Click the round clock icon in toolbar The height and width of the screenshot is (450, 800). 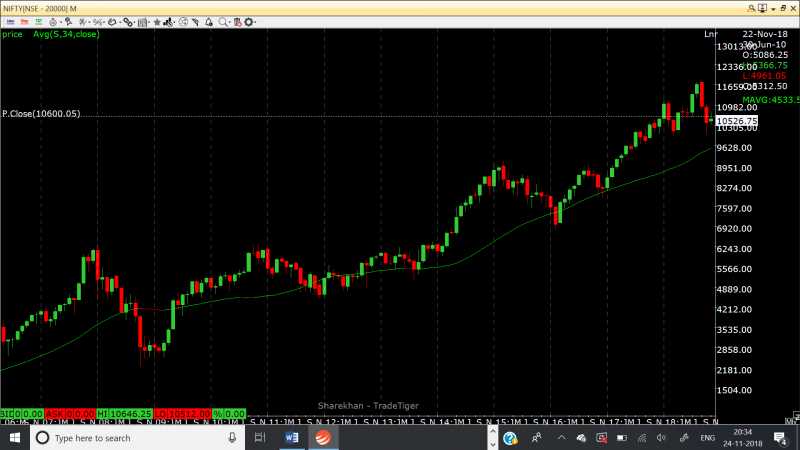[183, 22]
